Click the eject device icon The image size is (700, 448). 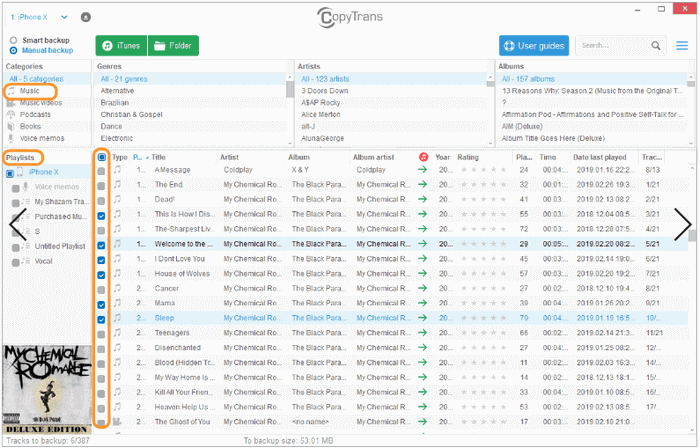click(x=86, y=17)
